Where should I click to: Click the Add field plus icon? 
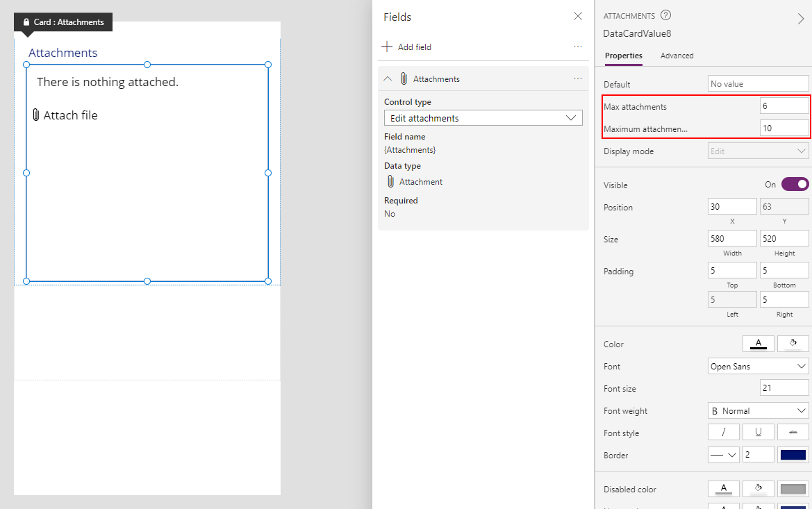coord(387,47)
